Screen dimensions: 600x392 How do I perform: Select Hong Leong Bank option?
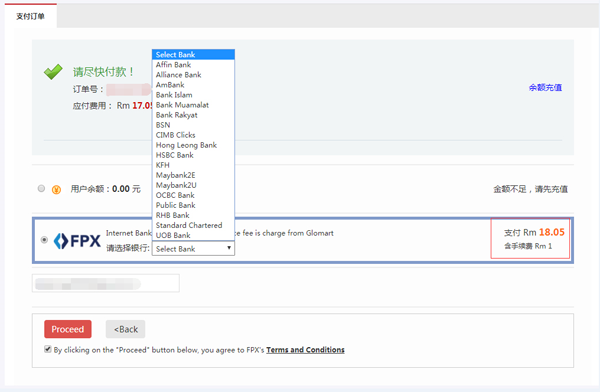click(x=193, y=145)
